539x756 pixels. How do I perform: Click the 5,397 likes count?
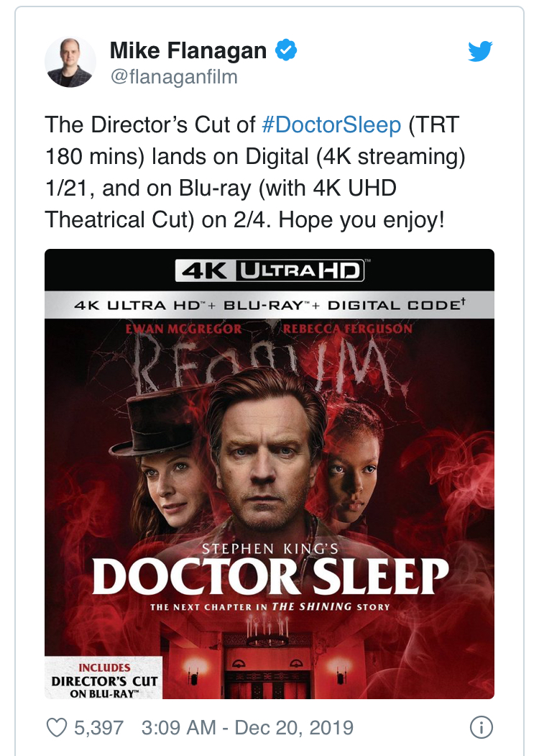pos(99,727)
